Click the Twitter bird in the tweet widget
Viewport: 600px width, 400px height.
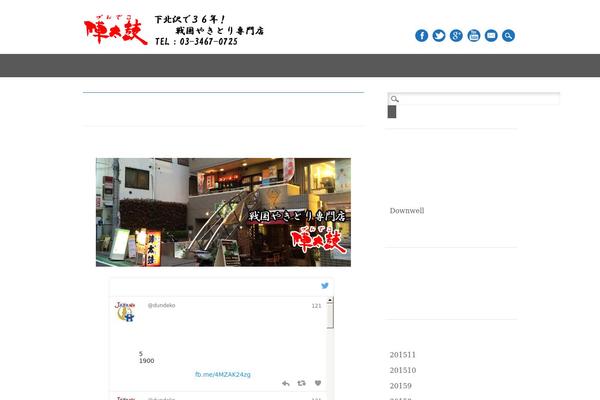[x=325, y=286]
